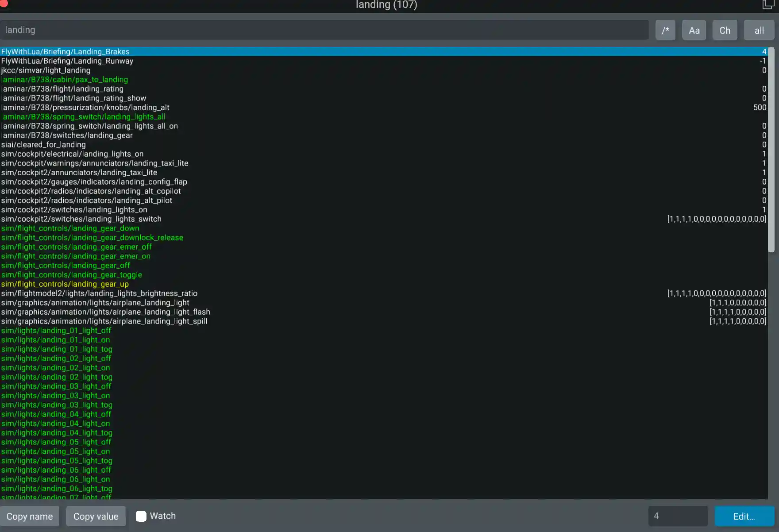Select sim/lights/landing_02_light_tog command

(384, 377)
